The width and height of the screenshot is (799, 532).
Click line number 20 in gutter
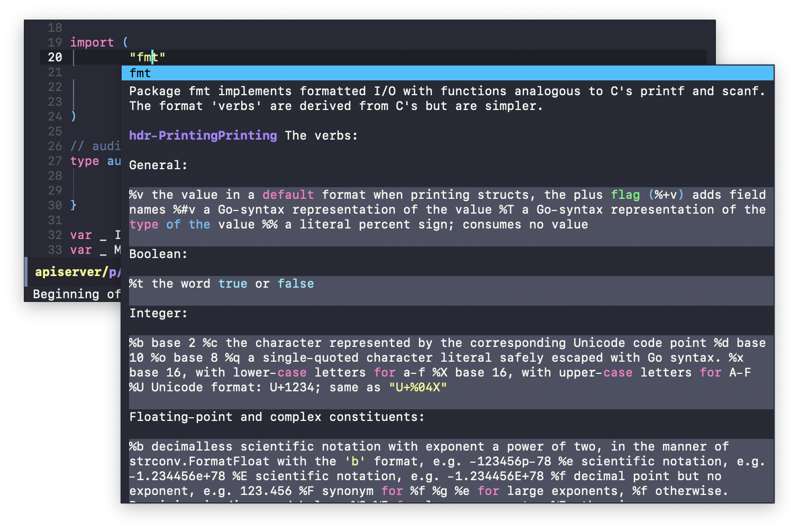click(55, 57)
